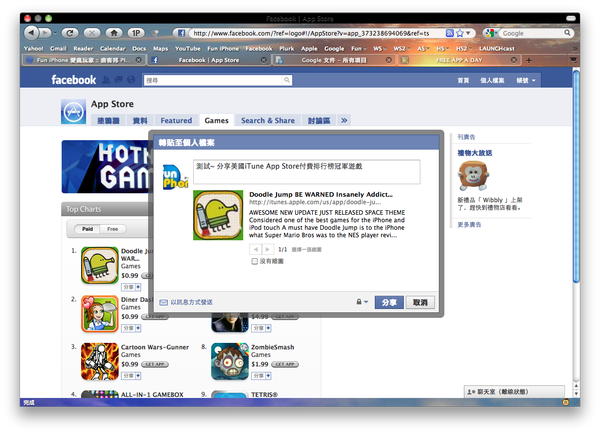Switch to the Featured page tab
Image resolution: width=600 pixels, height=434 pixels.
point(176,121)
